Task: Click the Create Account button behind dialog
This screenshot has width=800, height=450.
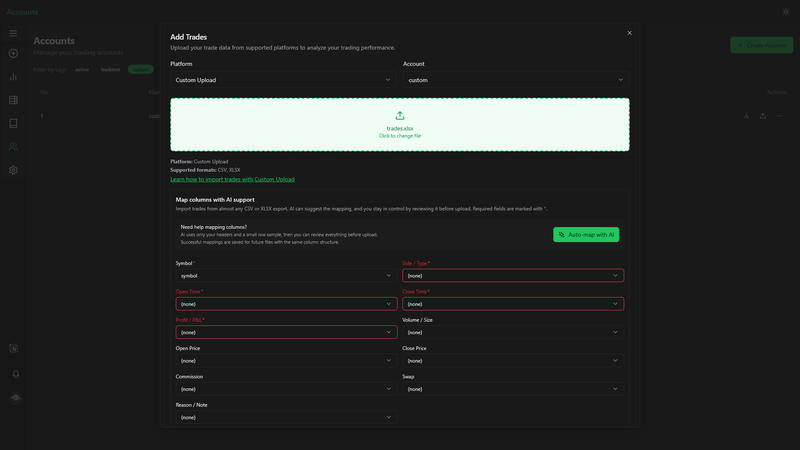Action: pyautogui.click(x=761, y=45)
